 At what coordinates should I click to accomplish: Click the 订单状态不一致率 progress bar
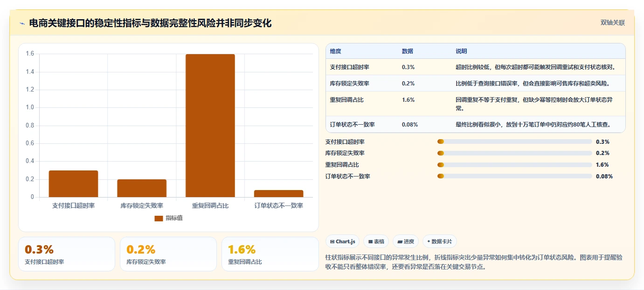tap(515, 176)
